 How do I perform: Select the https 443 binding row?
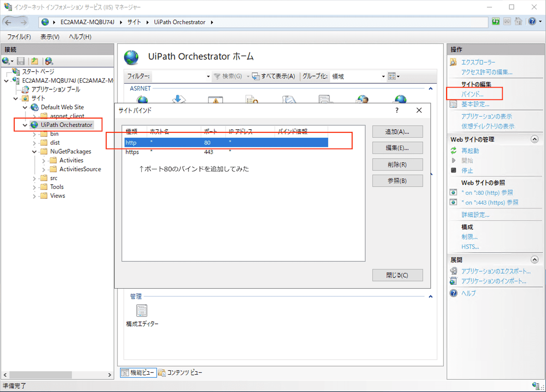226,152
